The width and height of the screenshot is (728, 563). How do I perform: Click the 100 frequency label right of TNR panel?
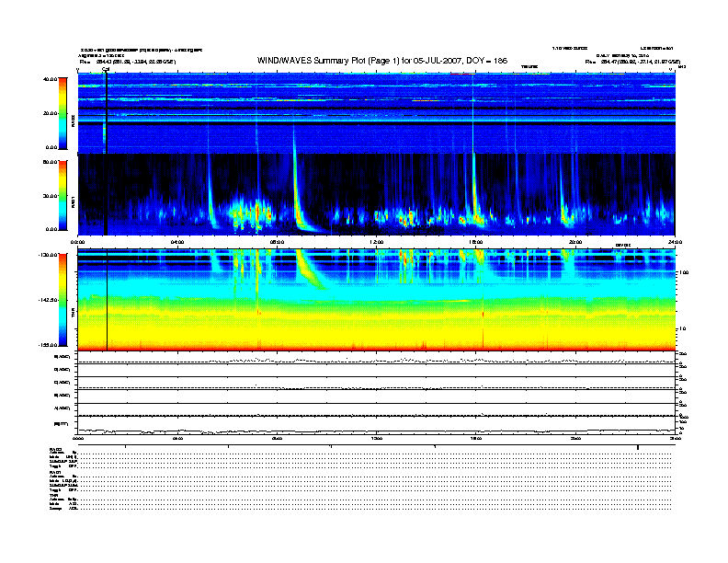[684, 272]
